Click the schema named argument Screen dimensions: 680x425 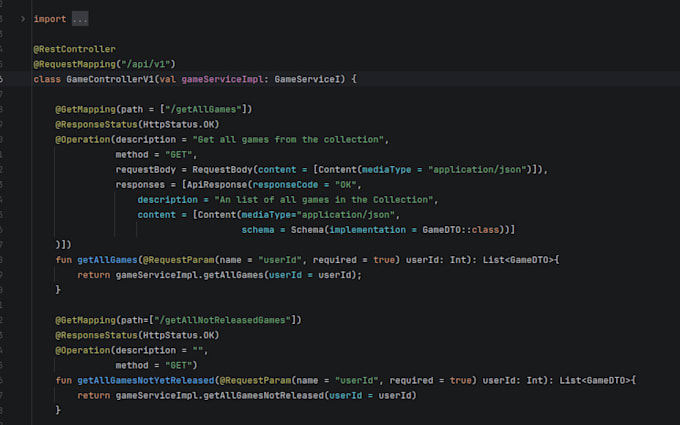click(x=258, y=230)
